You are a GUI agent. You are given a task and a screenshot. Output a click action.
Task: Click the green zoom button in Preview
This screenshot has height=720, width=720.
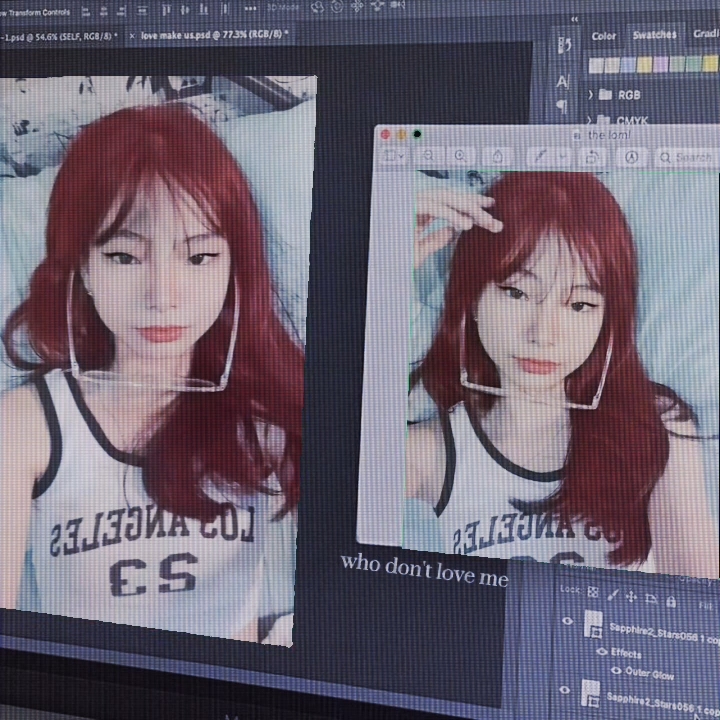pos(417,134)
